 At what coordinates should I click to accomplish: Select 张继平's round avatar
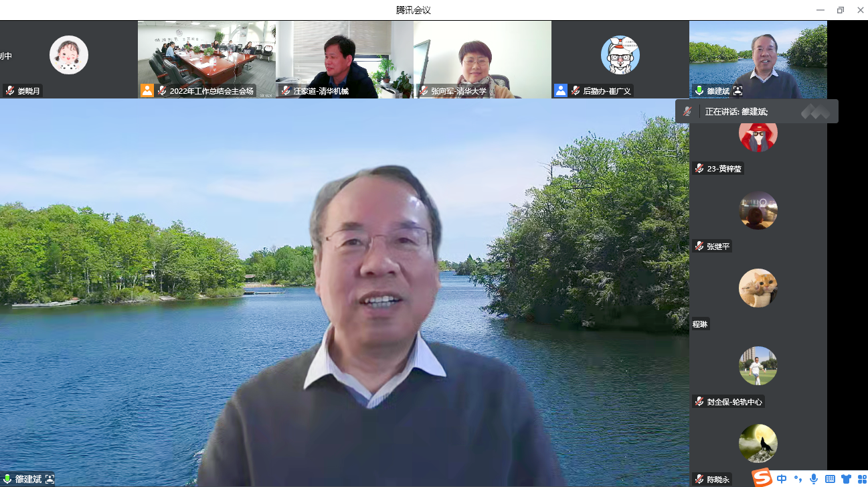point(758,210)
